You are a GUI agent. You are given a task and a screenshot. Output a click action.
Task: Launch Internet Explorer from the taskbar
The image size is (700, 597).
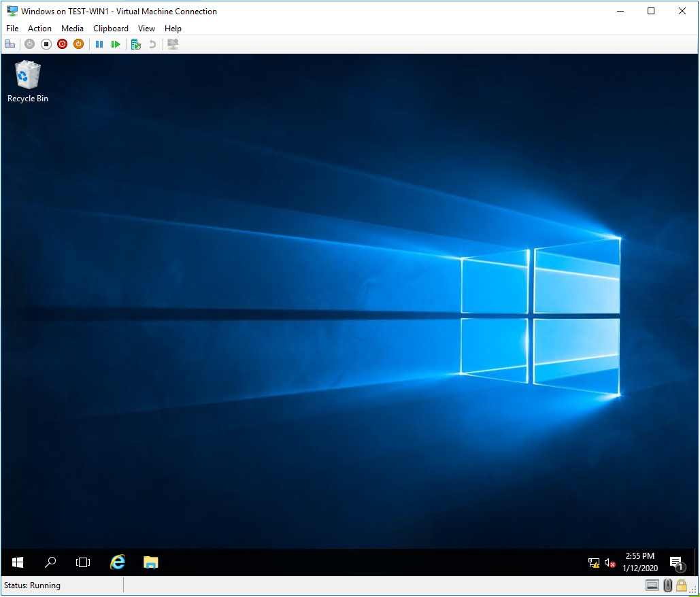(x=118, y=562)
